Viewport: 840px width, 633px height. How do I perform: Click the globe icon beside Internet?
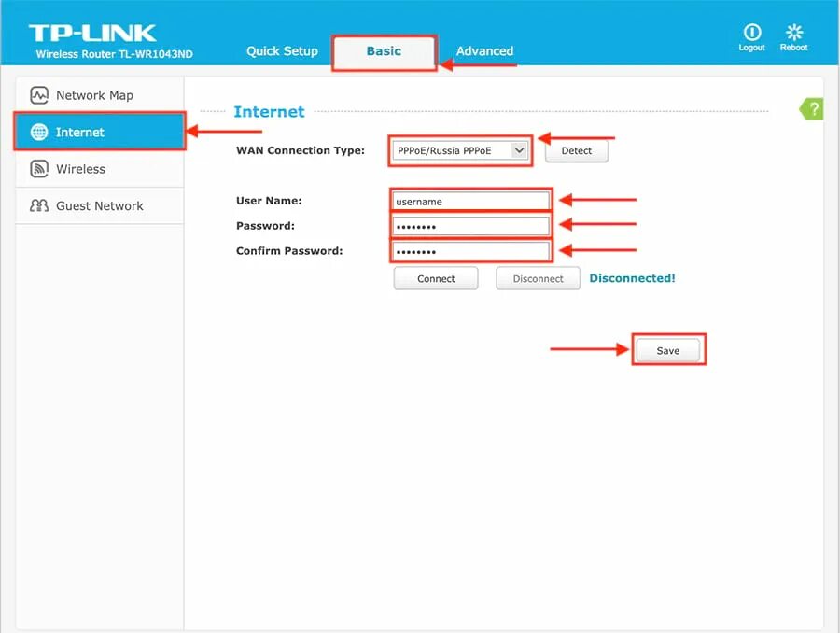pos(39,132)
